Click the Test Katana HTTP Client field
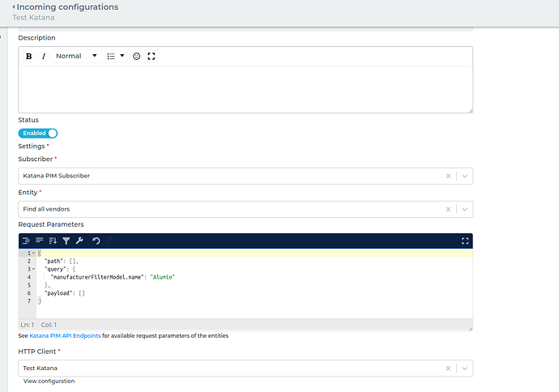 tap(245, 369)
